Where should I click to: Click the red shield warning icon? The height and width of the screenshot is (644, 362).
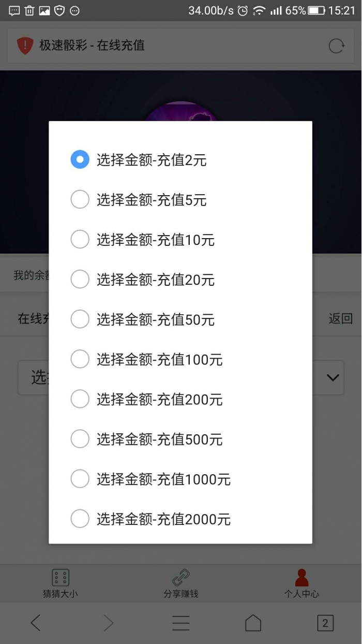(25, 46)
